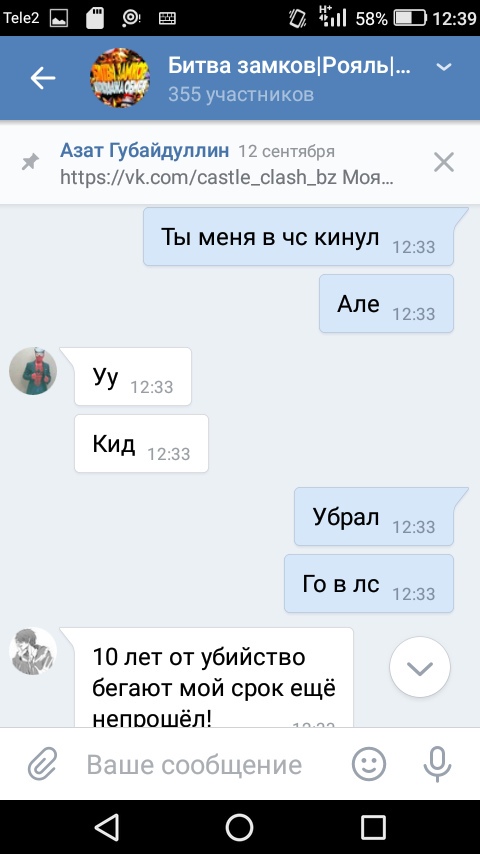Open group info via "355 участников" text
Viewport: 480px width, 854px height.
coord(241,94)
